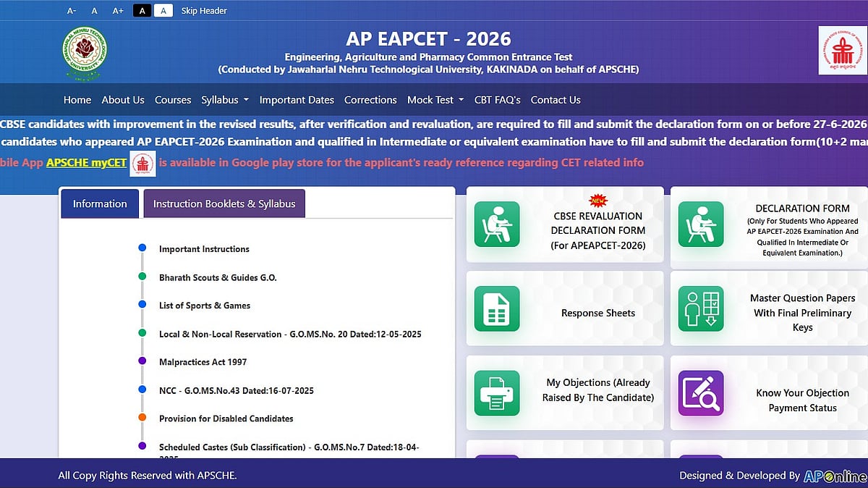
Task: Open the CBT FAQ's menu item
Action: click(498, 100)
